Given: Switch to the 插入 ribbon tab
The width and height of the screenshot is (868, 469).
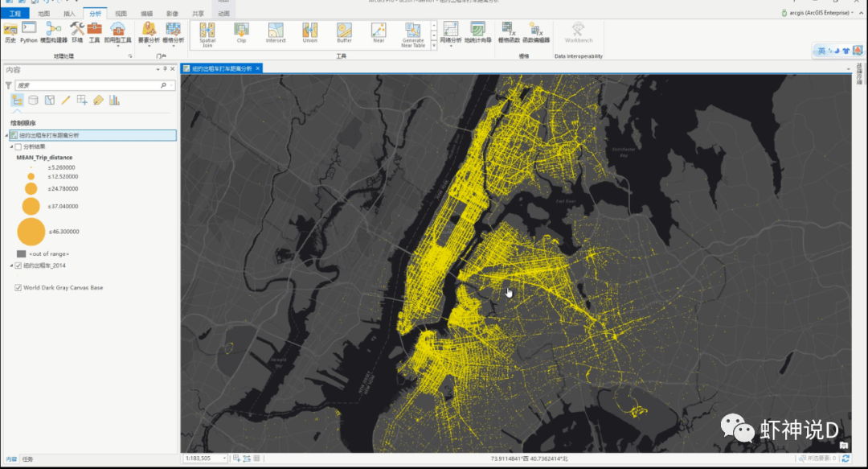Looking at the screenshot, I should pyautogui.click(x=69, y=14).
